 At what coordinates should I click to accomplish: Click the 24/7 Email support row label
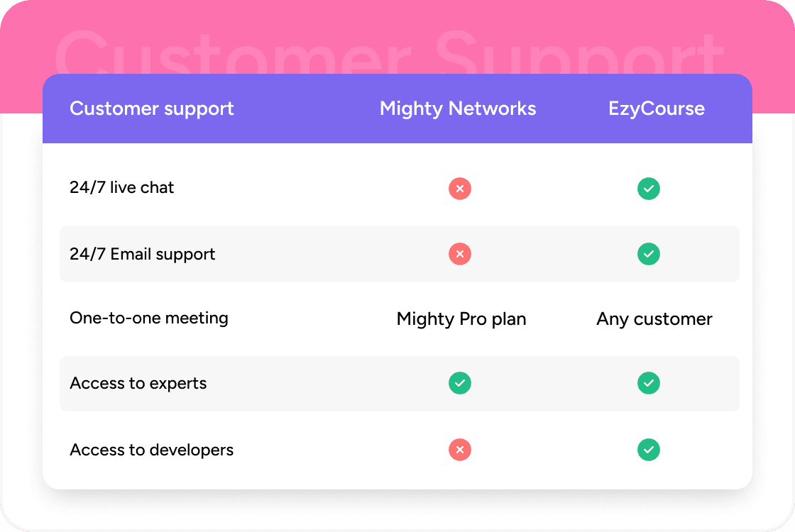pos(143,254)
